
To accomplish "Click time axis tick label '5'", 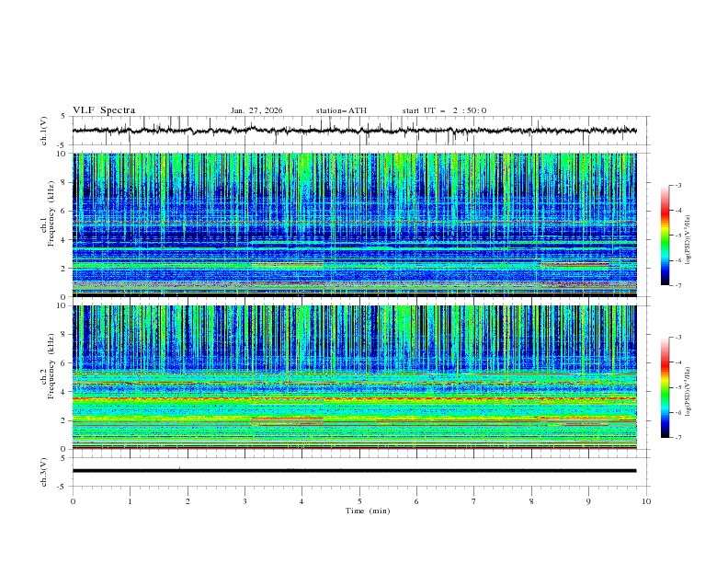I will [359, 501].
